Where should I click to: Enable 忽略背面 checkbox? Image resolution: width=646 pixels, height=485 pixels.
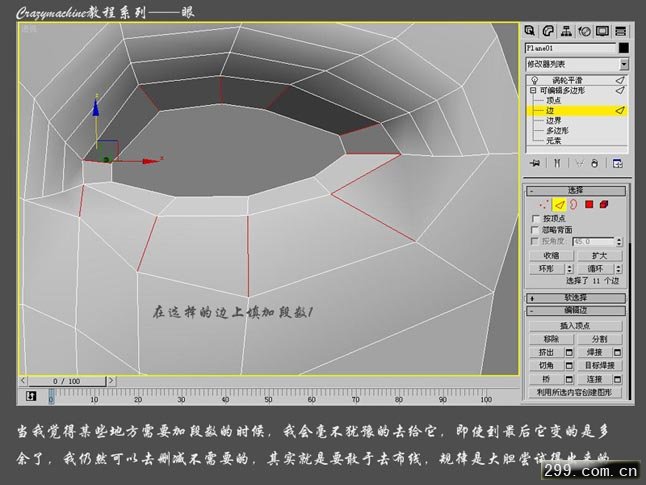click(536, 230)
